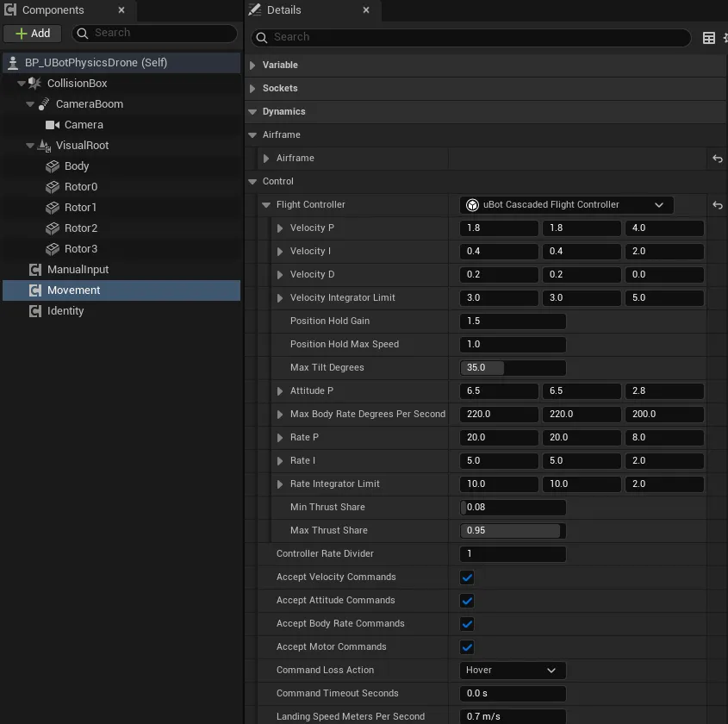Click the VisualRoot scene component icon
The width and height of the screenshot is (728, 724).
click(44, 146)
